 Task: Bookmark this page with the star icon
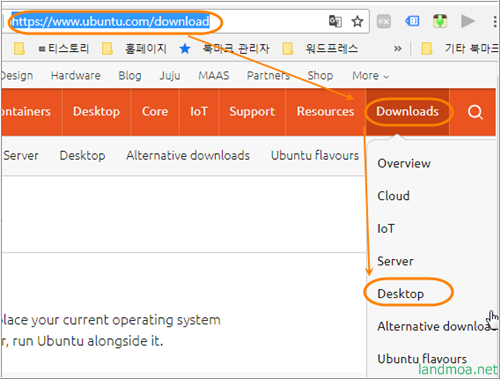coord(357,21)
